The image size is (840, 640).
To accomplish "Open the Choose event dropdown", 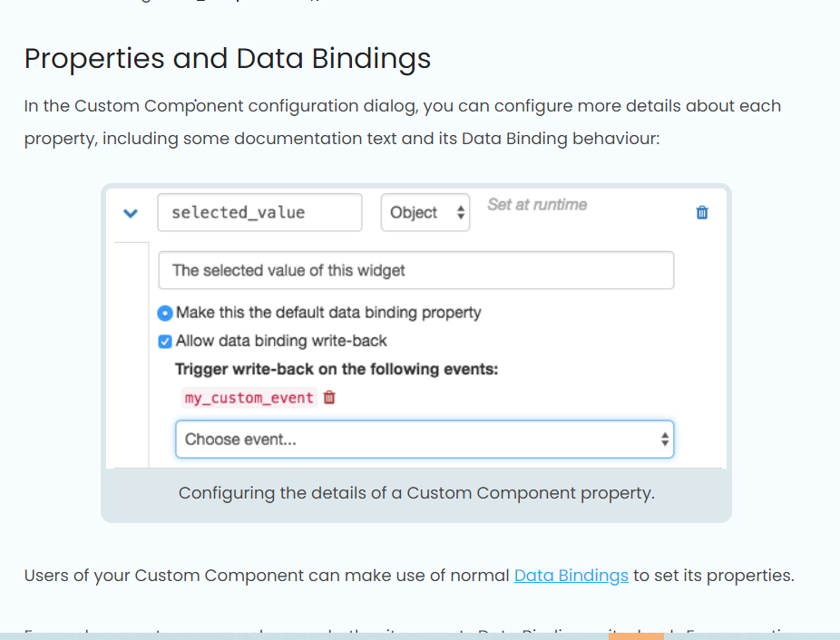I will pyautogui.click(x=425, y=439).
